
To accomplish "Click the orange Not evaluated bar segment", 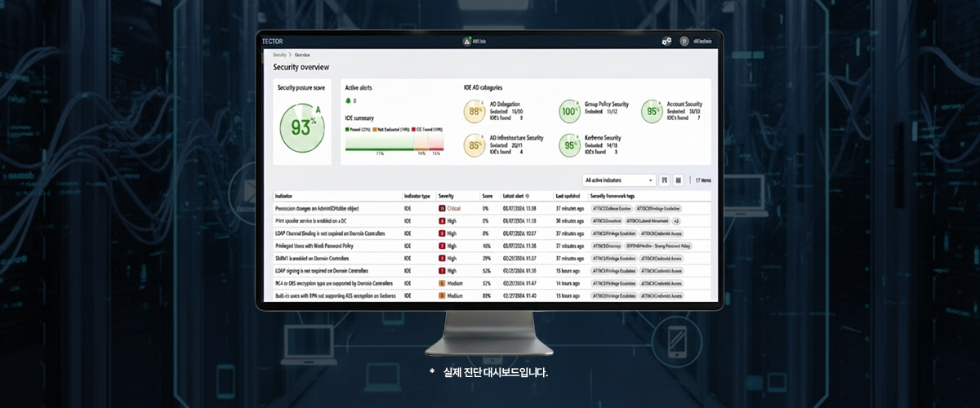I will point(422,144).
